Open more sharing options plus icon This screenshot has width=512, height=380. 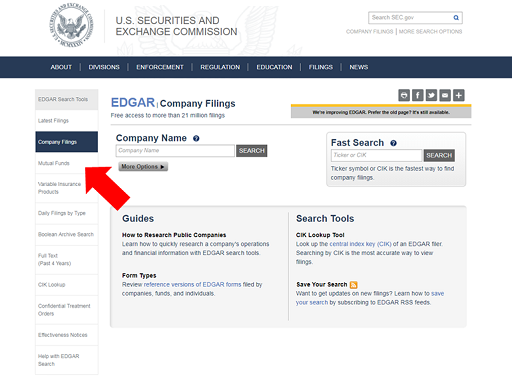click(x=459, y=95)
